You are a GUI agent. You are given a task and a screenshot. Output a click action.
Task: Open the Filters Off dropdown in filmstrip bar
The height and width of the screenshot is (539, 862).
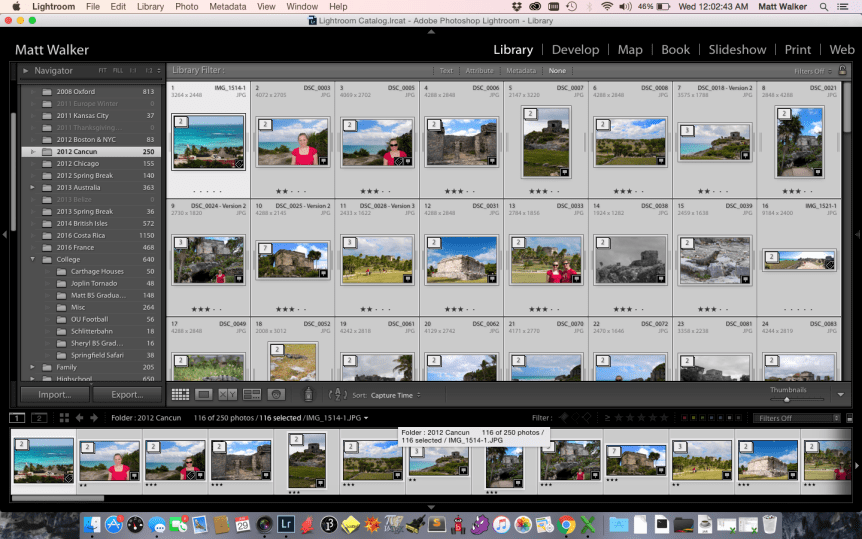coord(797,418)
